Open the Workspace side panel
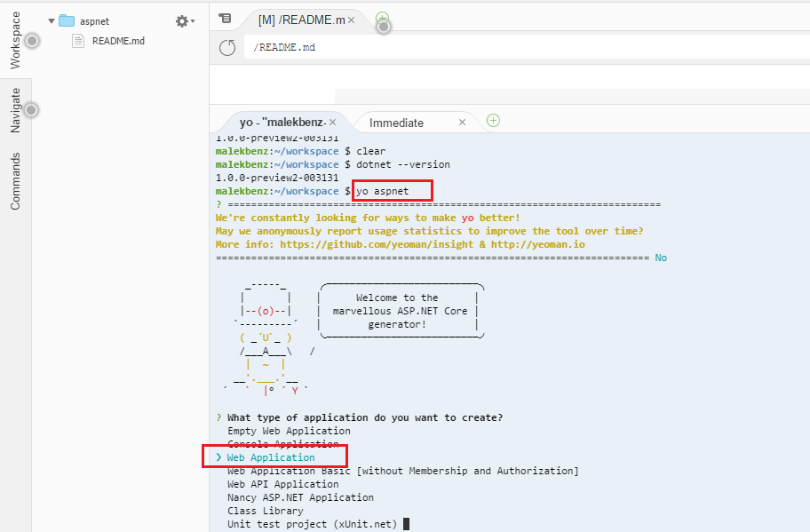810x532 pixels. point(15,40)
